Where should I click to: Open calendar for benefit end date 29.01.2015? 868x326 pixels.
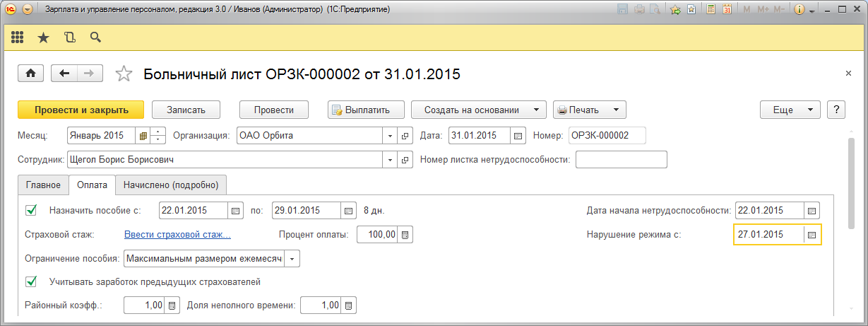(348, 210)
